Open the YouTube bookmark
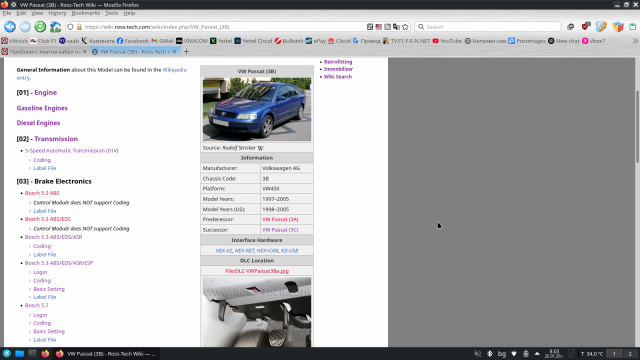The image size is (640, 360). (447, 41)
